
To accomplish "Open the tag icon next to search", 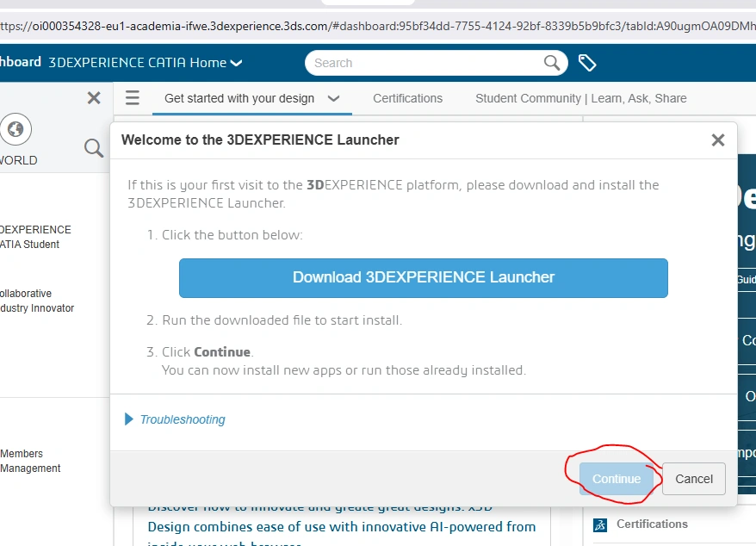I will click(587, 63).
